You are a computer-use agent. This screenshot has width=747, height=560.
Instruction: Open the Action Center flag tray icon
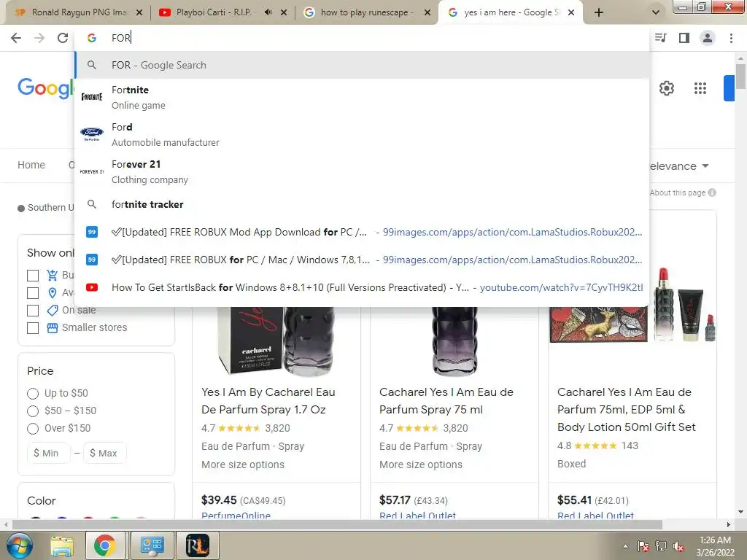coord(643,547)
